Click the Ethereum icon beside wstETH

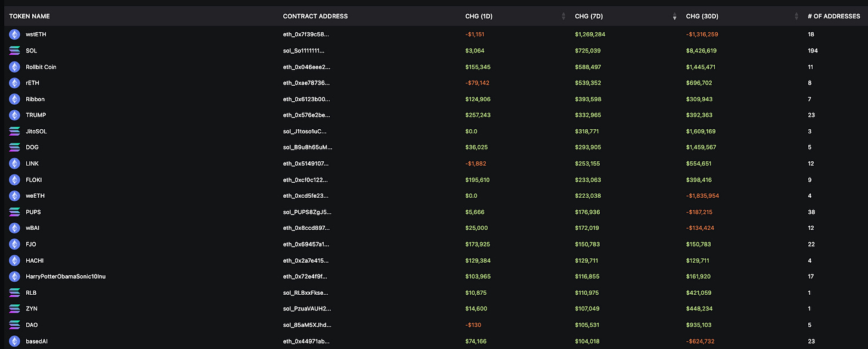click(x=14, y=35)
